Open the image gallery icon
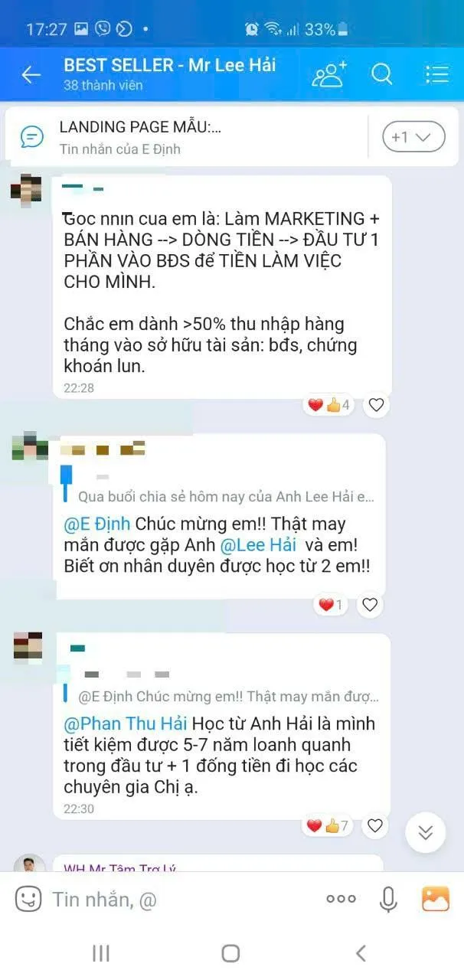This screenshot has width=464, height=980. pyautogui.click(x=436, y=898)
